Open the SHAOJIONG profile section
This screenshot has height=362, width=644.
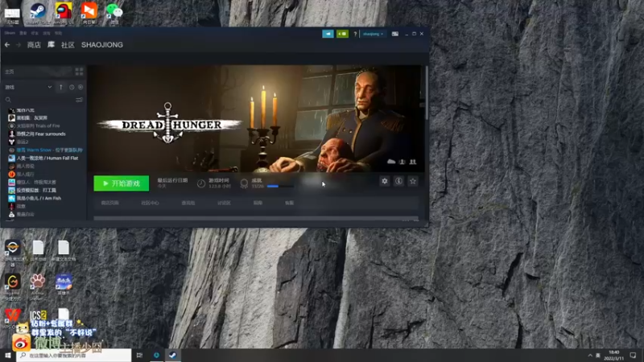102,45
